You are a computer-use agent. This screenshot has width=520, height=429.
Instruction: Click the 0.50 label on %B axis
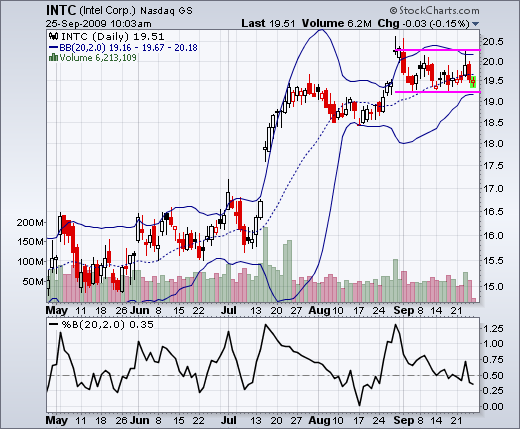493,375
